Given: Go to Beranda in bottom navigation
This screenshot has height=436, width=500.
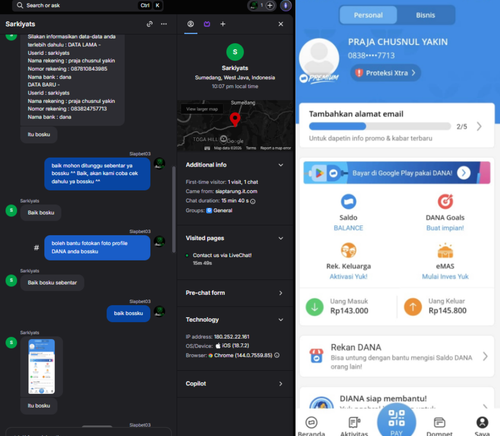Looking at the screenshot, I should click(x=311, y=426).
